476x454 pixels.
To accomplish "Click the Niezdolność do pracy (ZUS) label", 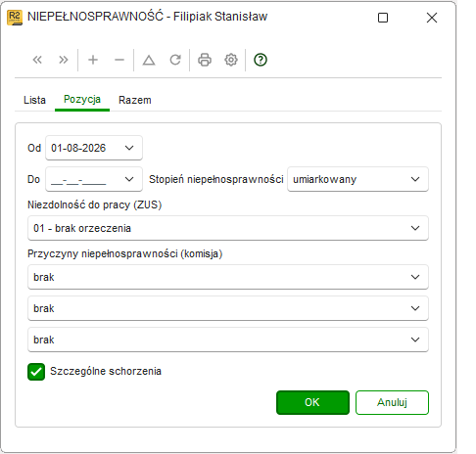I will (x=95, y=204).
